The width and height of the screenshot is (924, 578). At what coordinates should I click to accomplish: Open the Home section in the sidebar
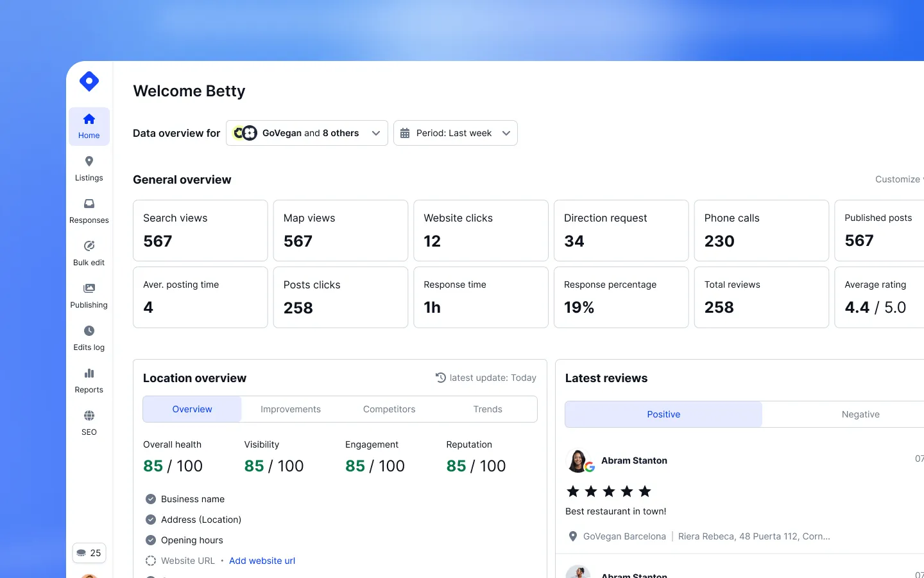(89, 126)
